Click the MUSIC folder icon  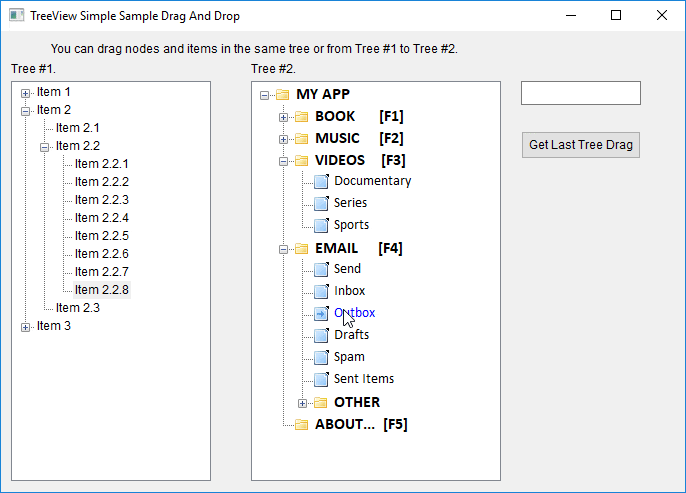click(x=301, y=139)
